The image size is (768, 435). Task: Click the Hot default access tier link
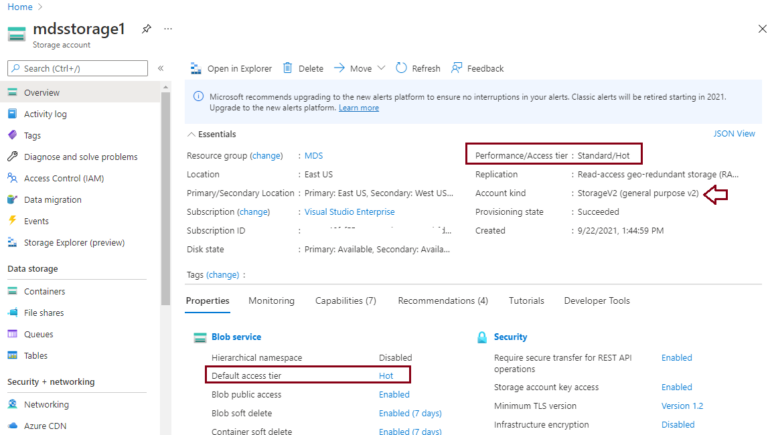386,376
